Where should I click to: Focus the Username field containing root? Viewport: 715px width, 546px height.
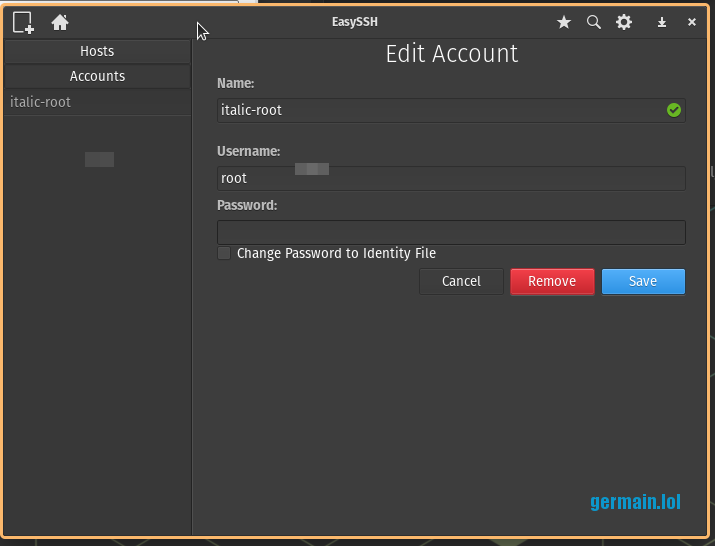click(450, 178)
